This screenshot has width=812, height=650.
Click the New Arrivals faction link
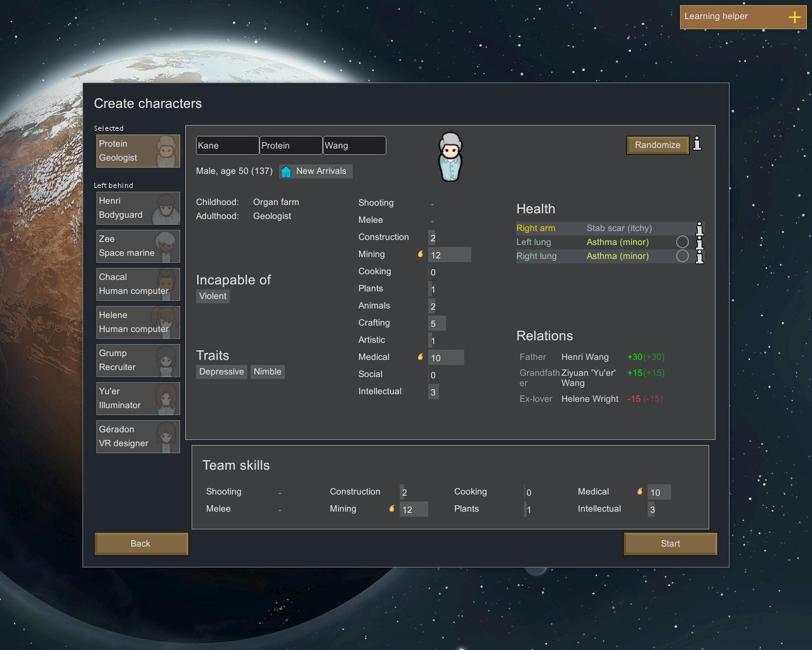pyautogui.click(x=315, y=171)
